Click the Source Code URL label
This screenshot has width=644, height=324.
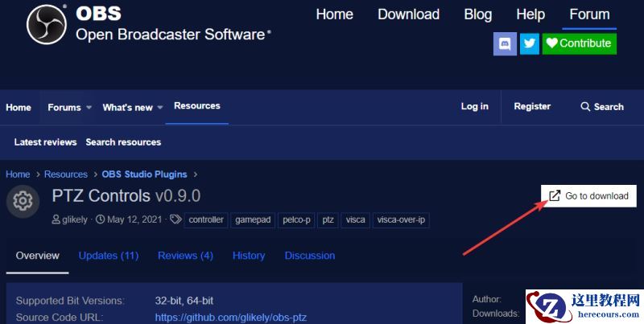tap(60, 318)
